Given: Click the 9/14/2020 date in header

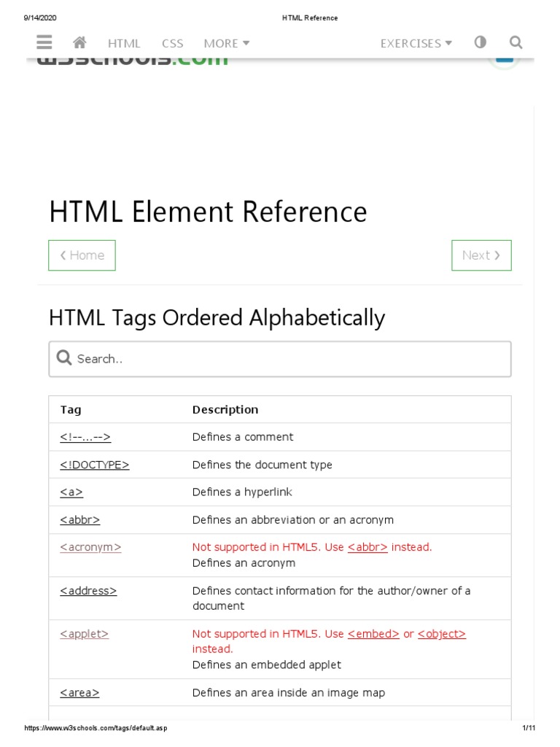Looking at the screenshot, I should [40, 18].
